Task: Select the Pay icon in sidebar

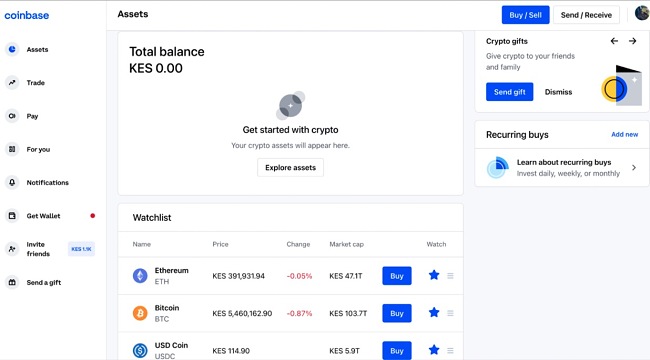Action: click(x=12, y=116)
